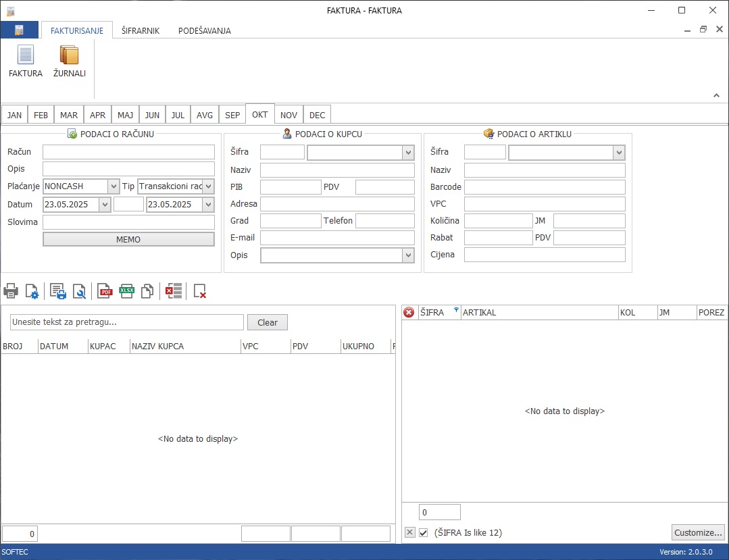The image size is (729, 560).
Task: Select the NOV month tab
Action: pos(289,115)
